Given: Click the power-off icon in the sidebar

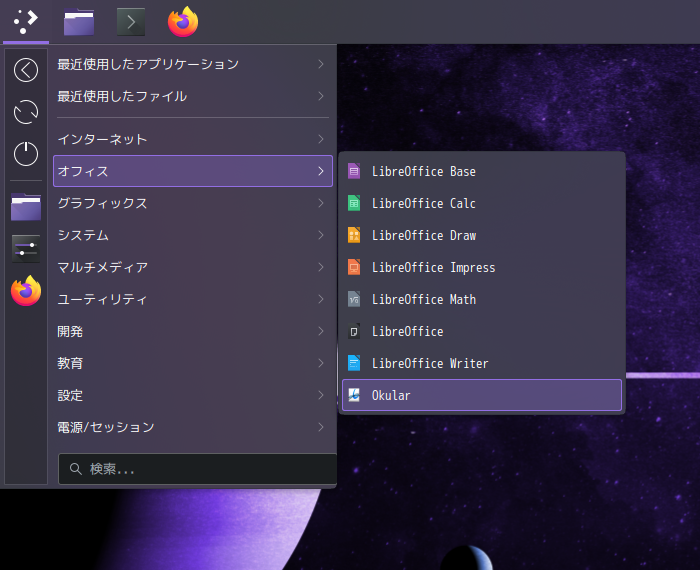Looking at the screenshot, I should tap(26, 154).
